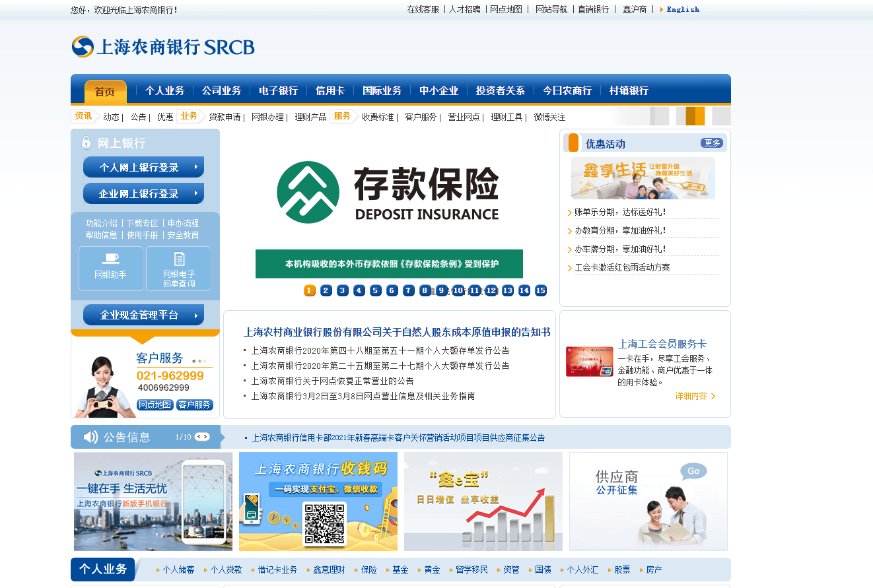
Task: Click the lock icon beside 网上银行
Action: pos(86,143)
